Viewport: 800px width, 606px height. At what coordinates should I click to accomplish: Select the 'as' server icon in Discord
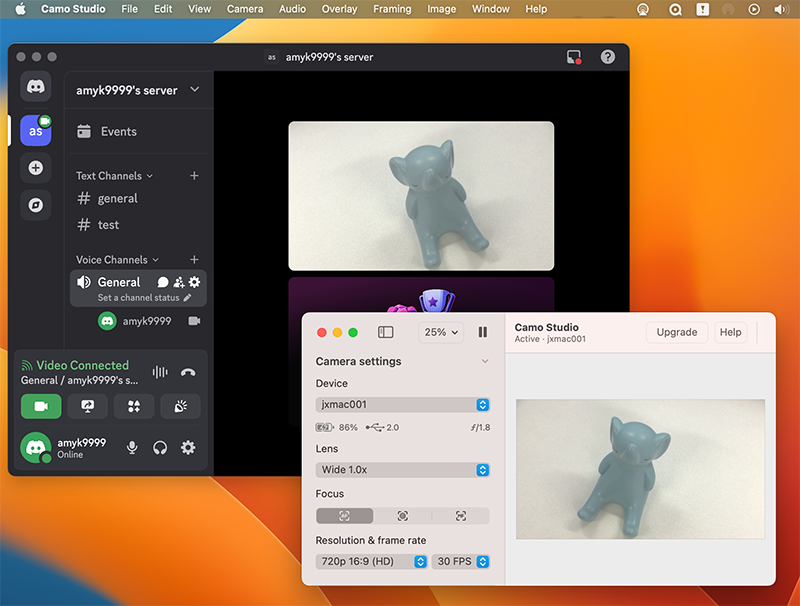[36, 131]
